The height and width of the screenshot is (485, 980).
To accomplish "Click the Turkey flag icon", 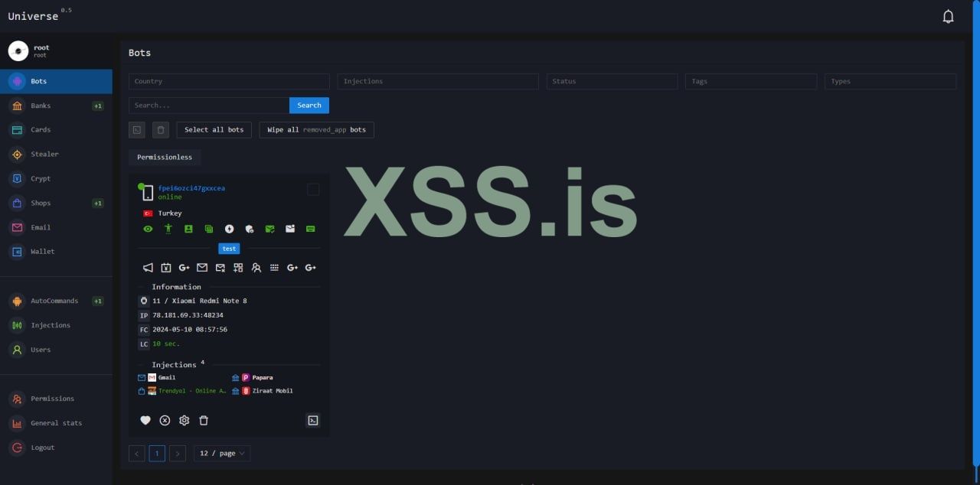I will tap(148, 213).
